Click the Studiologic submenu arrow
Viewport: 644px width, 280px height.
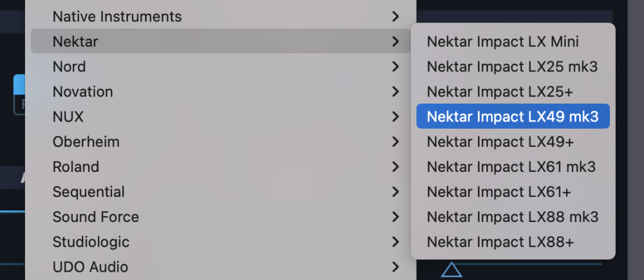pyautogui.click(x=396, y=242)
